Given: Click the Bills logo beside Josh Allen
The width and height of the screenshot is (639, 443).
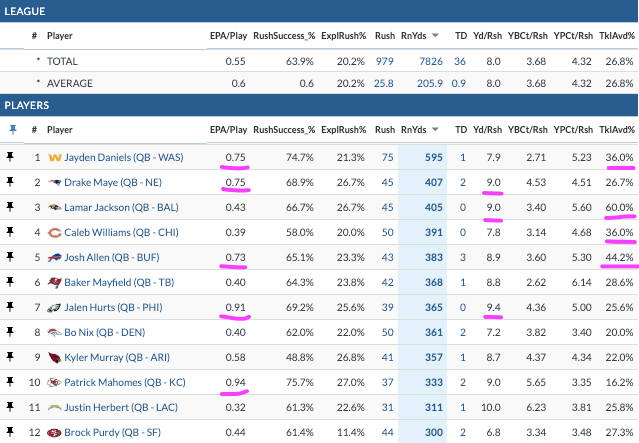Looking at the screenshot, I should [55, 258].
